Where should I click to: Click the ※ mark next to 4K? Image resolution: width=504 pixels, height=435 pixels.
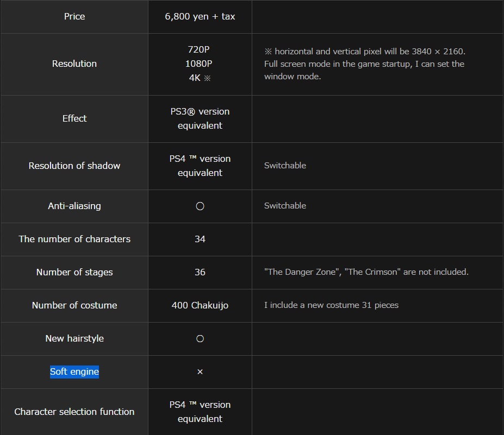[x=207, y=78]
